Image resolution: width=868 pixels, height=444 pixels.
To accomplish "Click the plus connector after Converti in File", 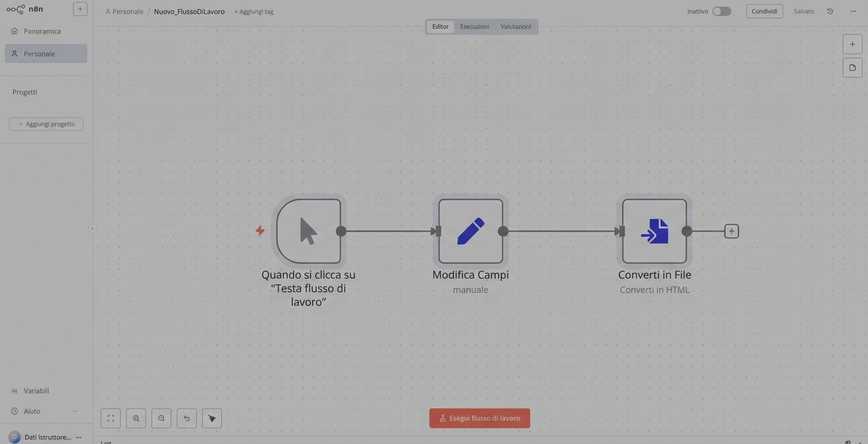I will tap(731, 231).
